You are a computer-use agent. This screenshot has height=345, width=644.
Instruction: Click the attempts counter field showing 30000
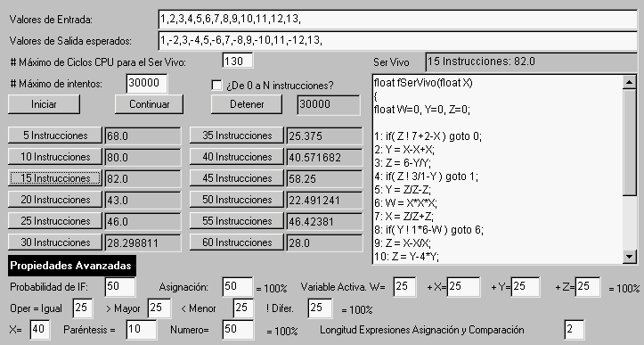(329, 104)
